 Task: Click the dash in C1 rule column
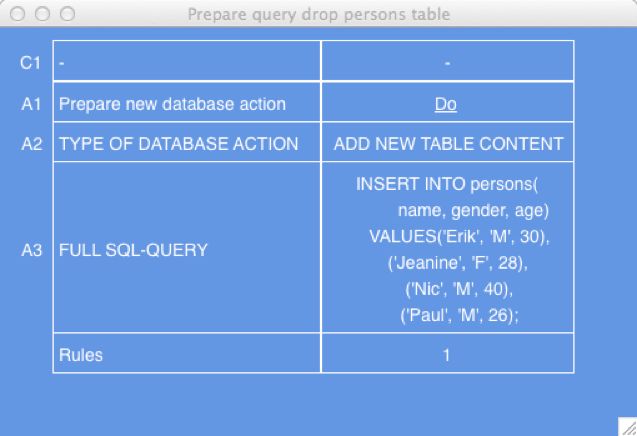[447, 63]
